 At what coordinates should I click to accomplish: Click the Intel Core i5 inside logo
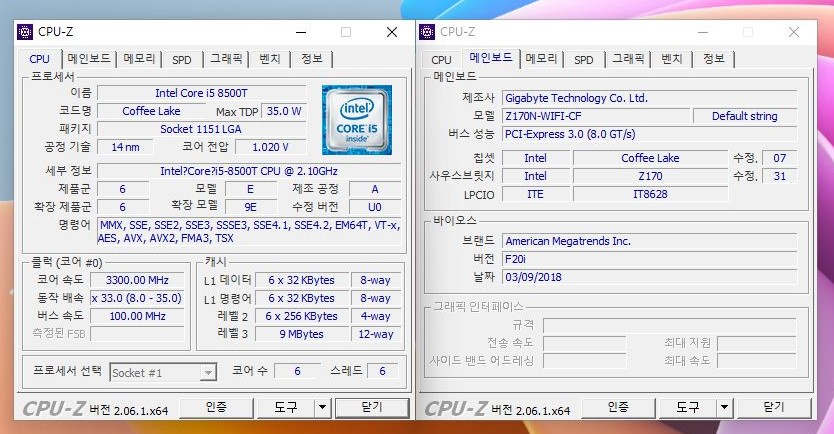[357, 120]
